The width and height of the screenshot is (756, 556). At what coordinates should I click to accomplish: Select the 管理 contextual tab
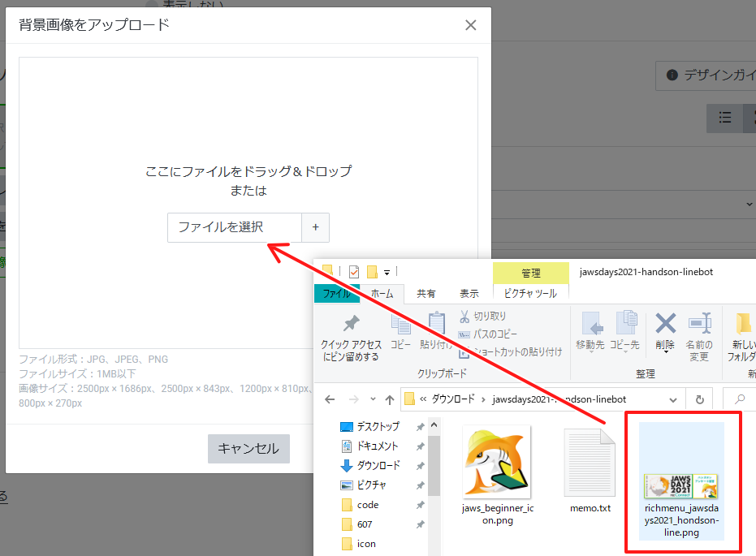click(531, 274)
